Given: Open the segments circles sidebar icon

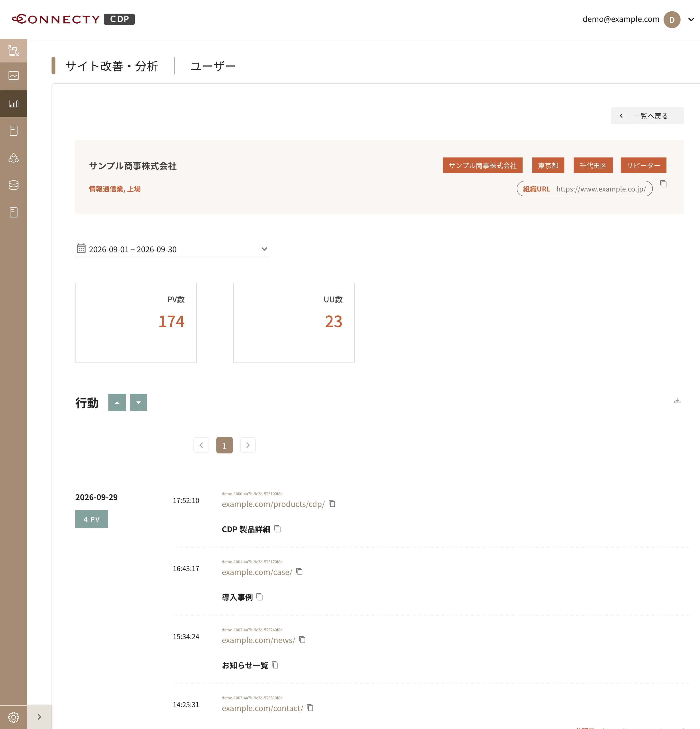Looking at the screenshot, I should click(x=13, y=158).
